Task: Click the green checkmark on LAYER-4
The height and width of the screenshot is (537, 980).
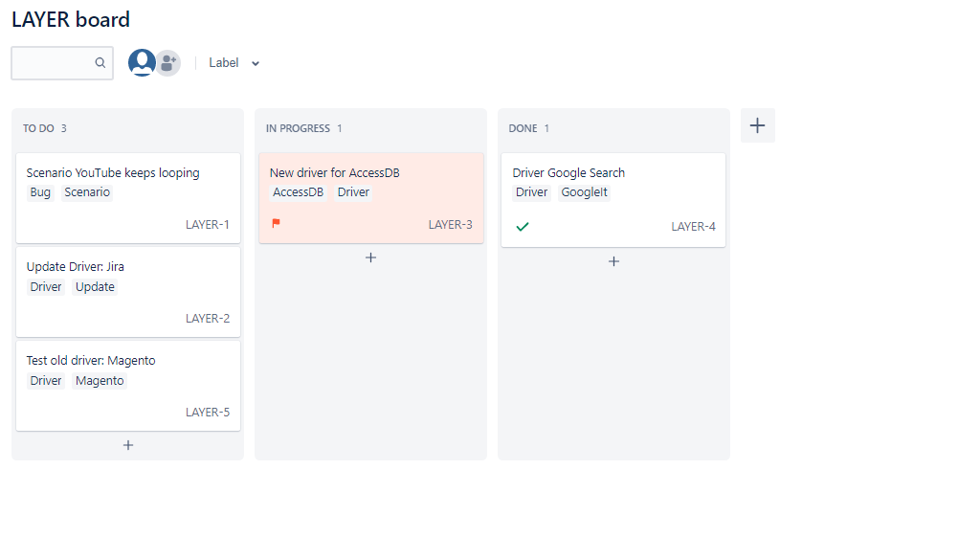Action: click(522, 227)
